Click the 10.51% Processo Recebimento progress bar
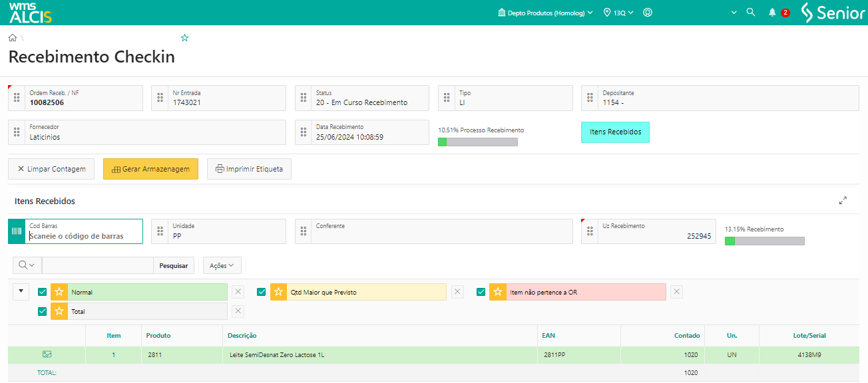This screenshot has height=383, width=868. [477, 142]
